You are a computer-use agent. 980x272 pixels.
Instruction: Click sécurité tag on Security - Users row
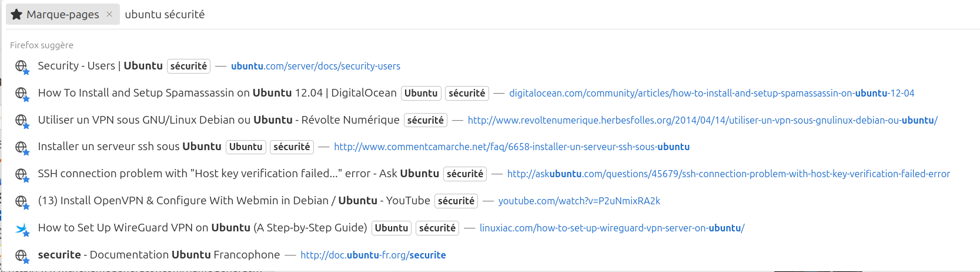tap(189, 66)
